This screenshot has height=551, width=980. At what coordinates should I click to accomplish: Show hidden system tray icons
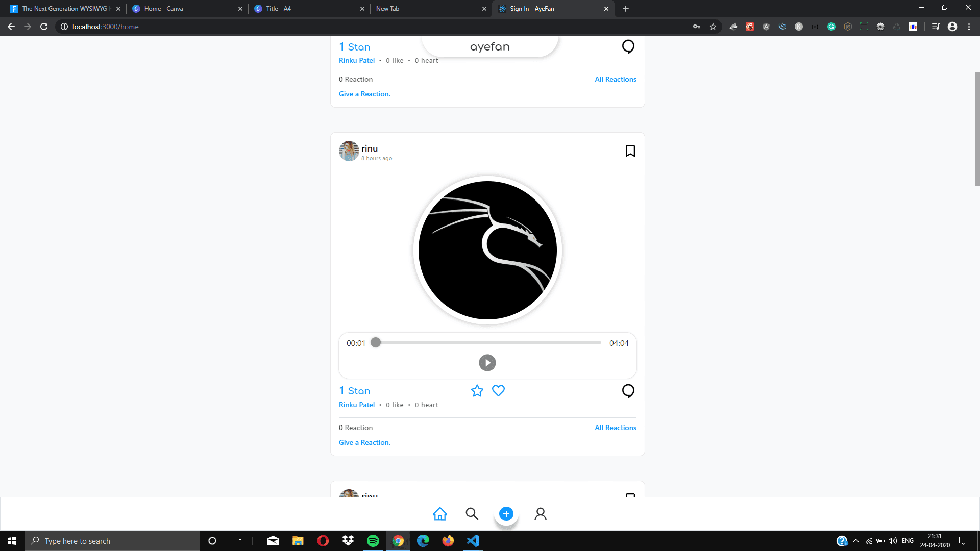click(856, 541)
